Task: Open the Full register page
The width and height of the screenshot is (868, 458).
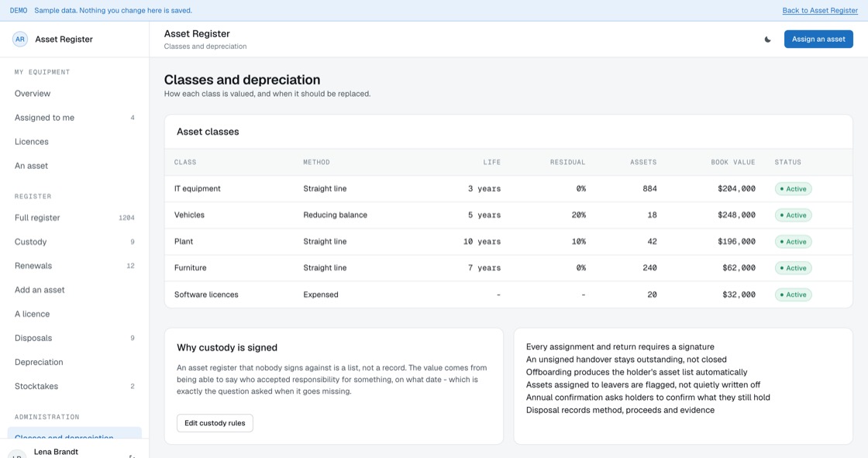Action: (74, 218)
